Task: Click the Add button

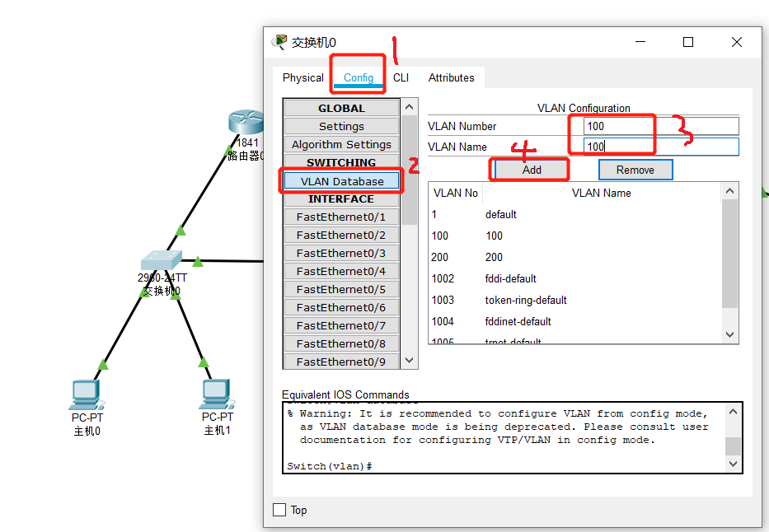Action: [x=530, y=169]
